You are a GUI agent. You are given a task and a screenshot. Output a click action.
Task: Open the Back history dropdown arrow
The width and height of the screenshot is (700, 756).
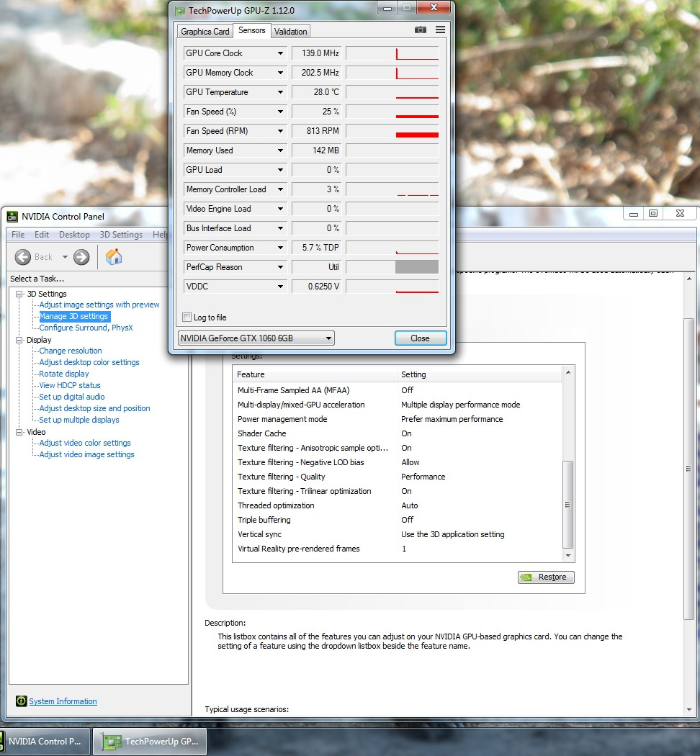click(x=65, y=257)
